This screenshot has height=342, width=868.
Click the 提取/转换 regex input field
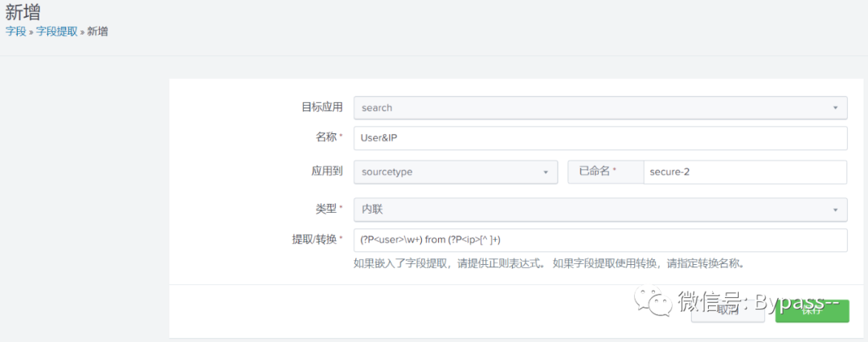click(600, 240)
